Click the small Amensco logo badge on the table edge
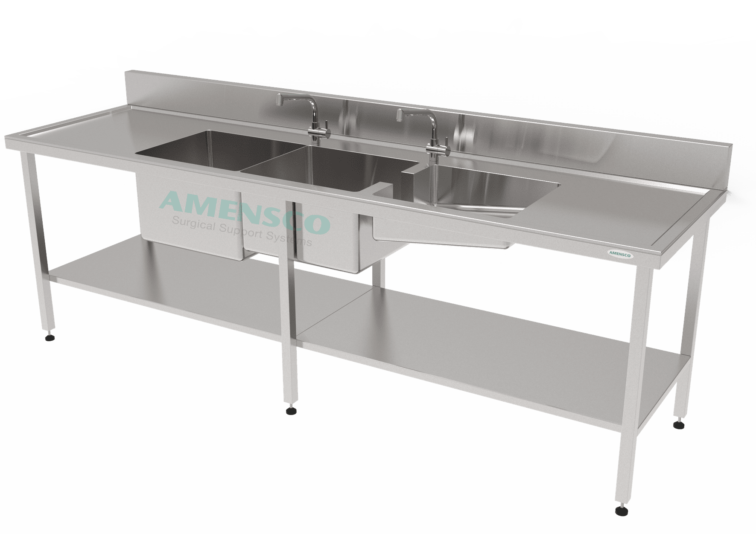This screenshot has width=756, height=534. pos(621,254)
